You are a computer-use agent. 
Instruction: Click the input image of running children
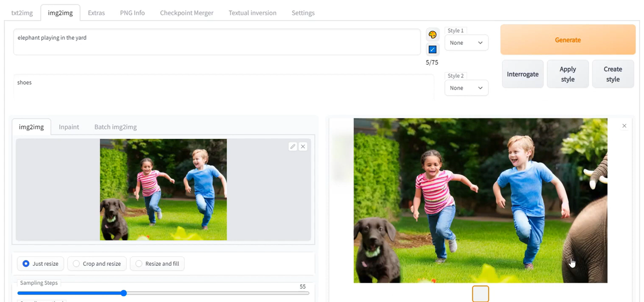click(x=164, y=190)
